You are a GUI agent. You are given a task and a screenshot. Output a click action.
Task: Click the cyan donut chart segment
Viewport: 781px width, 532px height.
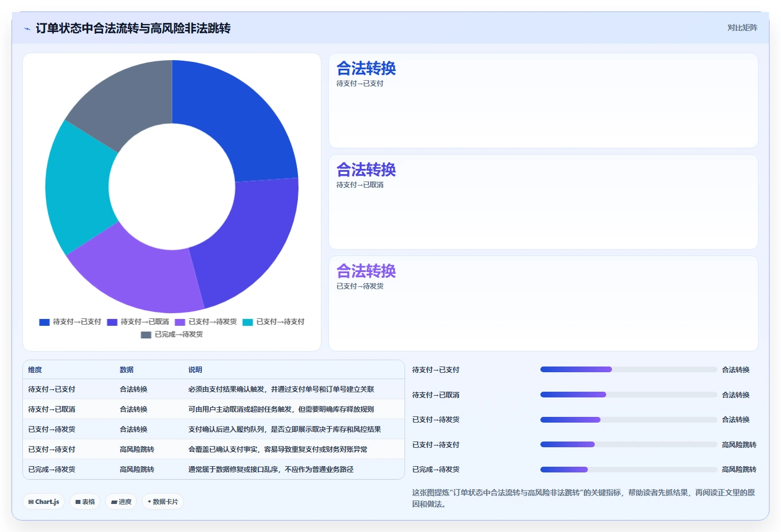tap(77, 189)
